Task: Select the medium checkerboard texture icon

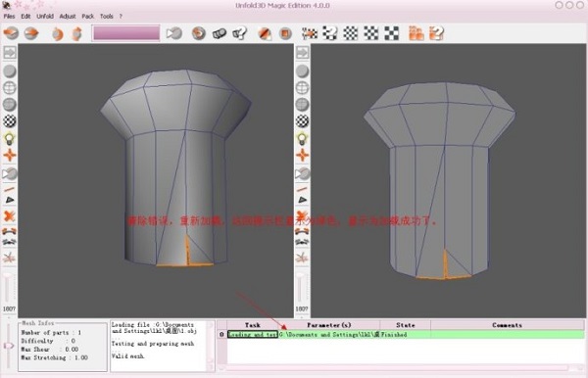Action: coord(370,33)
